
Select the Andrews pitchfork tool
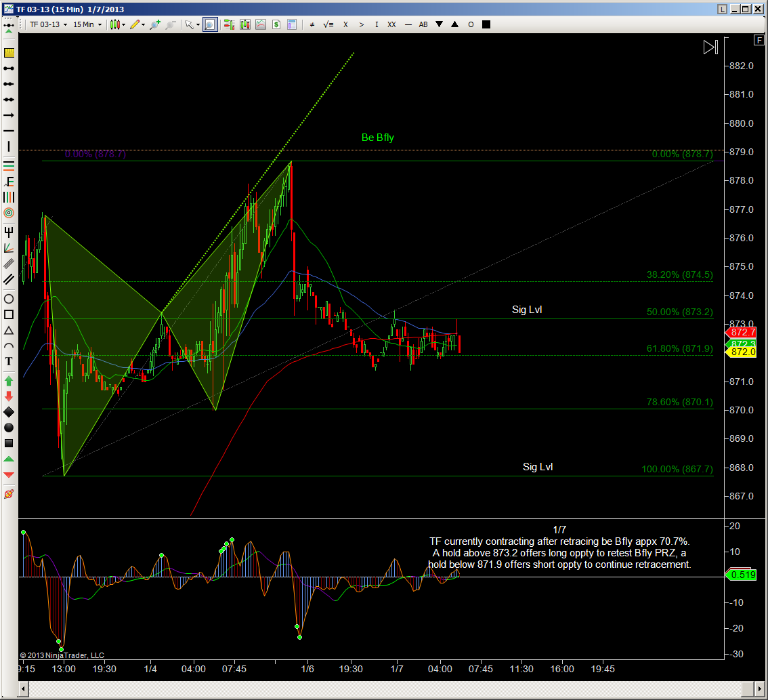point(9,231)
